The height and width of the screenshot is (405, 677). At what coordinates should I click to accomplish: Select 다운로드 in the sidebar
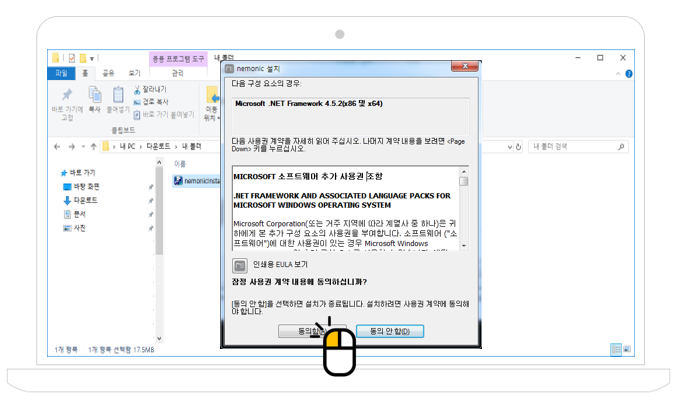point(80,200)
